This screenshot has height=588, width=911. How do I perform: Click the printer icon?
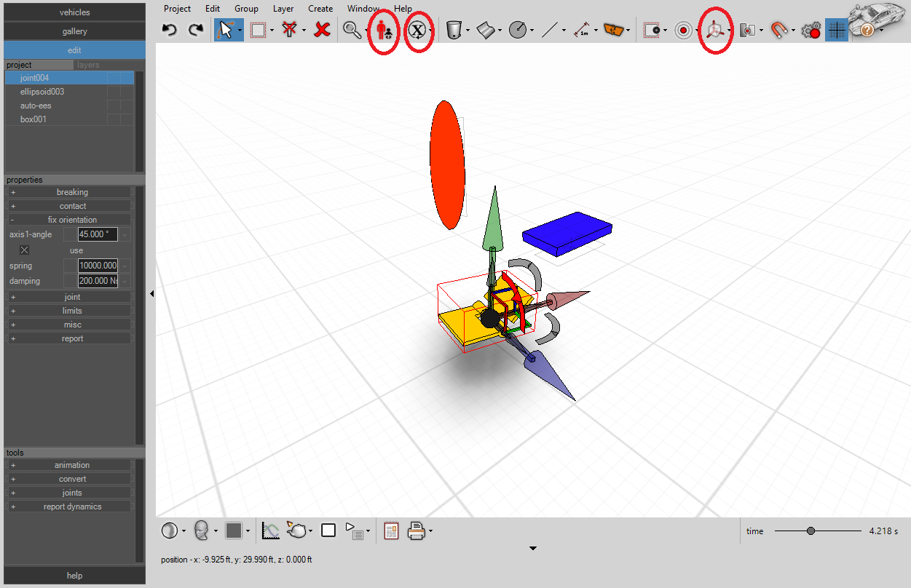(417, 531)
